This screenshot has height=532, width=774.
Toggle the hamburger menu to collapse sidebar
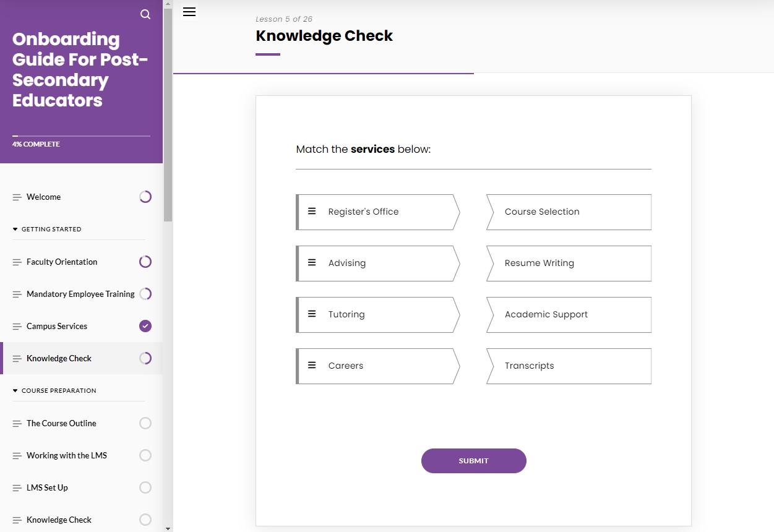[x=189, y=12]
